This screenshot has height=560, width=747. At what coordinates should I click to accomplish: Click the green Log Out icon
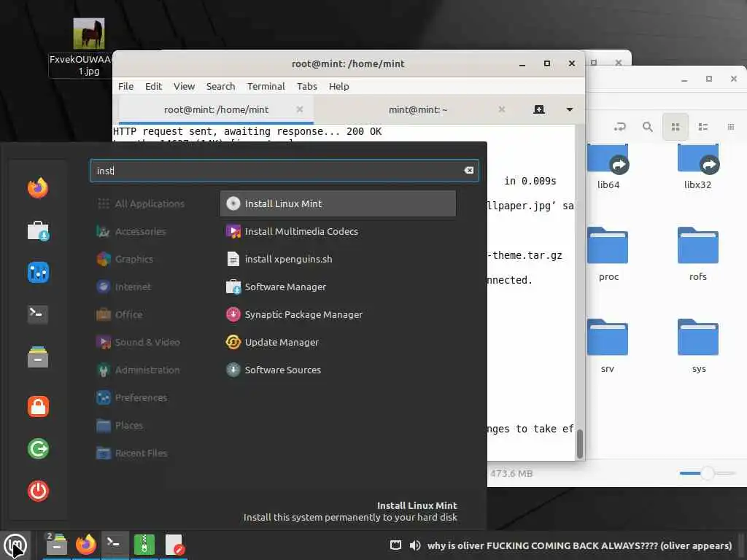(x=38, y=448)
